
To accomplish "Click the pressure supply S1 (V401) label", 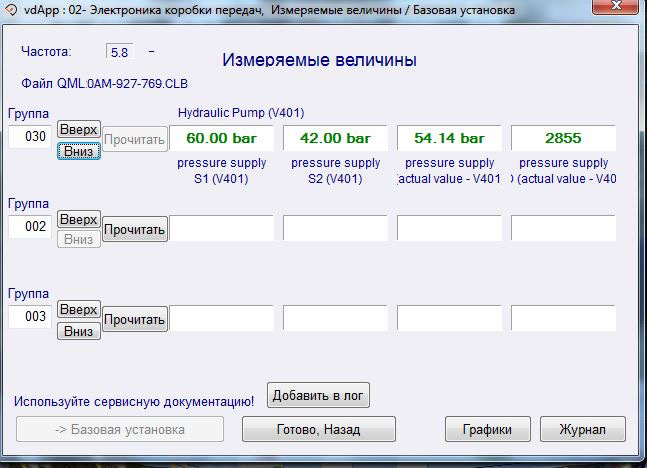I will tap(222, 171).
